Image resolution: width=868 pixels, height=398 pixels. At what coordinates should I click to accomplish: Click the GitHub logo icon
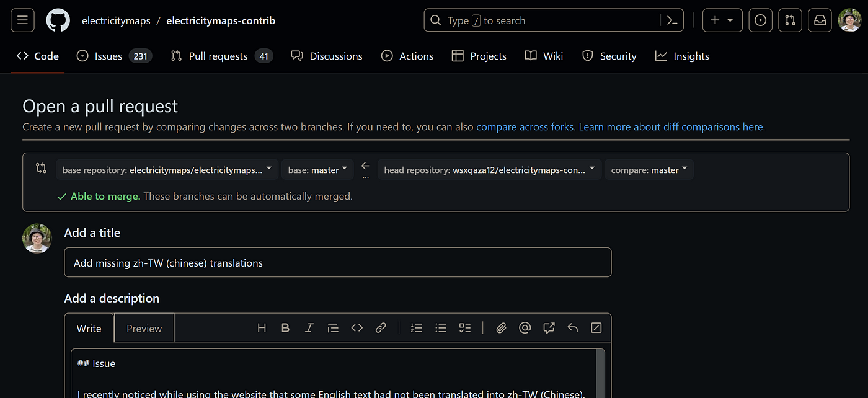(x=58, y=20)
